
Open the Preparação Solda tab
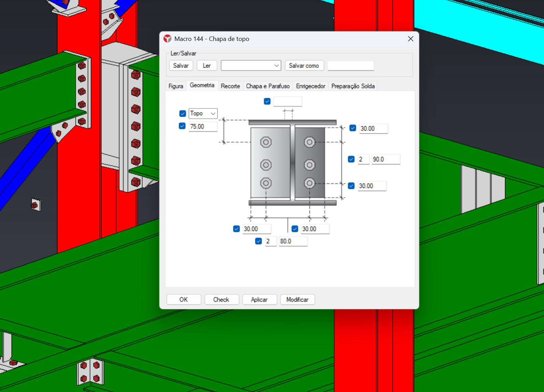[353, 86]
